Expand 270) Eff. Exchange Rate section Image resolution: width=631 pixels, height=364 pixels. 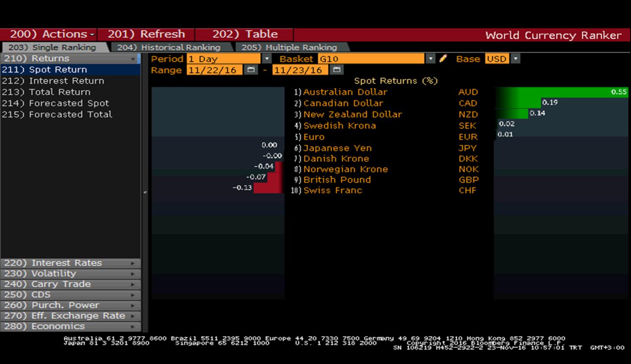click(x=70, y=315)
